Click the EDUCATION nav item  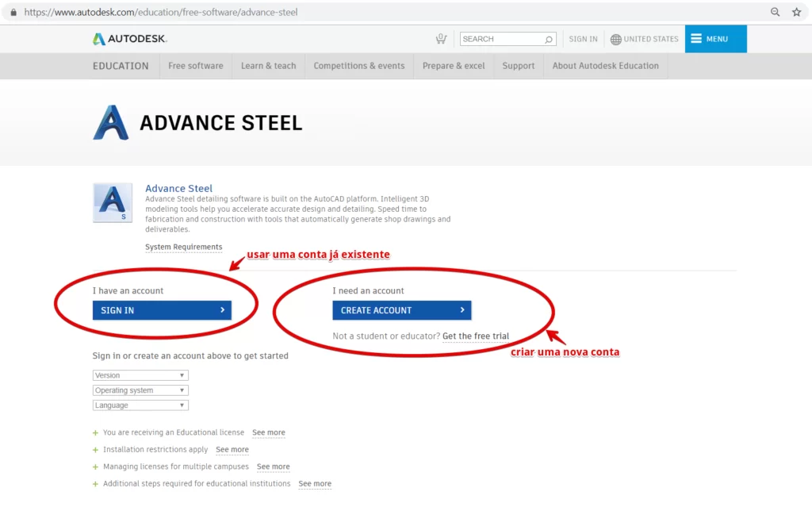(x=121, y=66)
